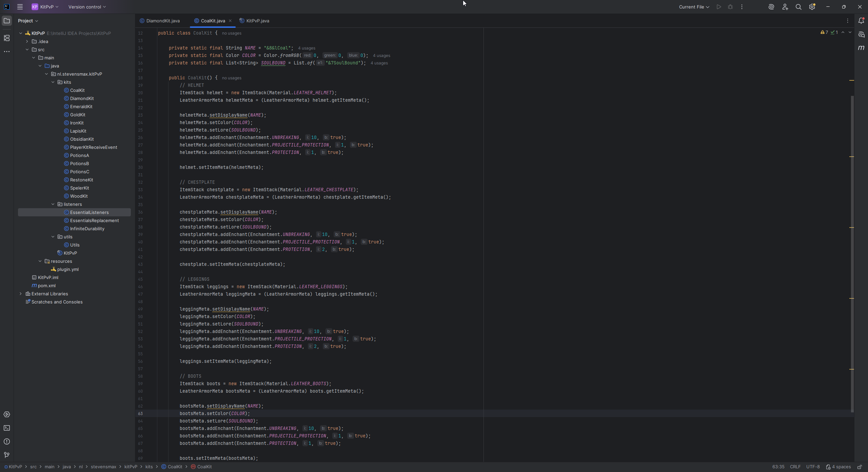
Task: Open the Git tool window icon
Action: pyautogui.click(x=7, y=455)
